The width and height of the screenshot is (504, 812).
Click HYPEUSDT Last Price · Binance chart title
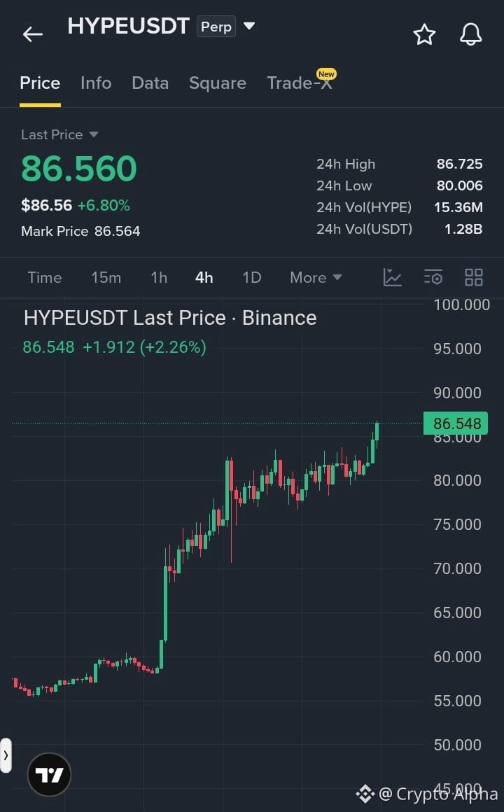click(170, 318)
